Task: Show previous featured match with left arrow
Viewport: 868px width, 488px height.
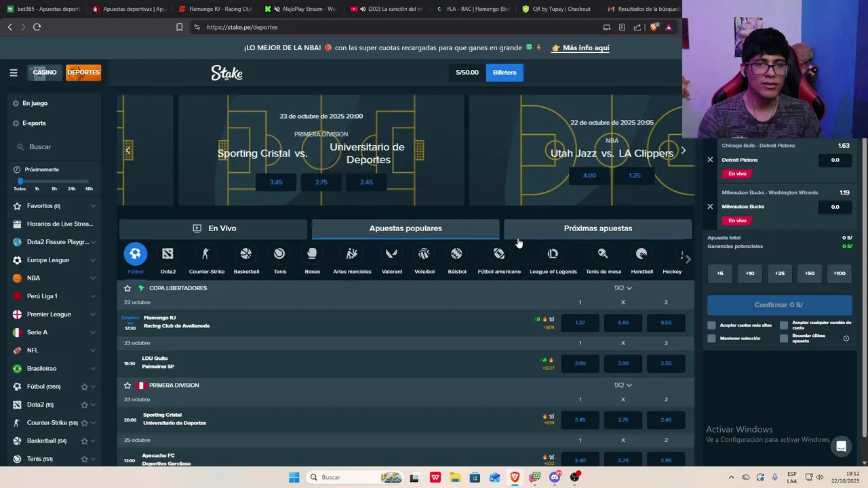Action: [x=127, y=150]
